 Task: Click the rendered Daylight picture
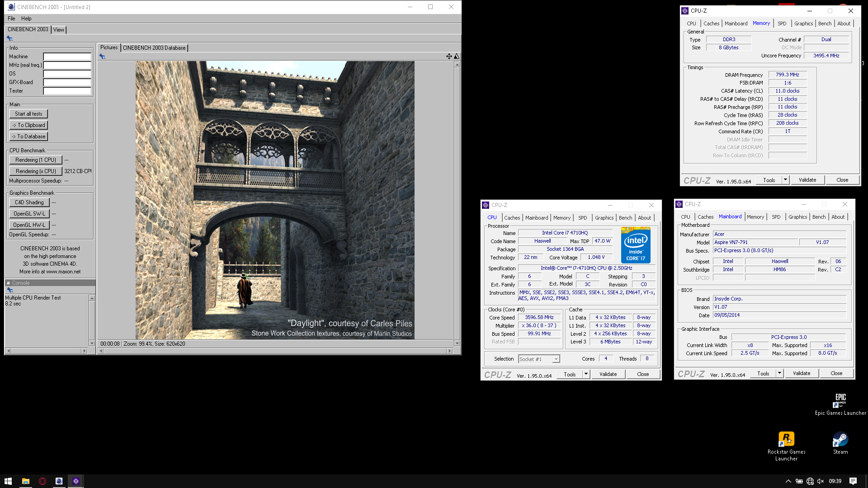[x=275, y=200]
